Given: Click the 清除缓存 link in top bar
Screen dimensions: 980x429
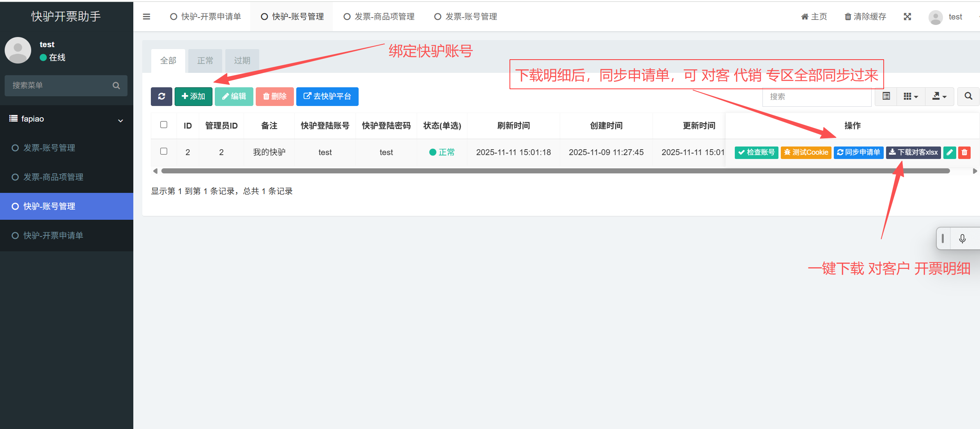Looking at the screenshot, I should [x=865, y=16].
